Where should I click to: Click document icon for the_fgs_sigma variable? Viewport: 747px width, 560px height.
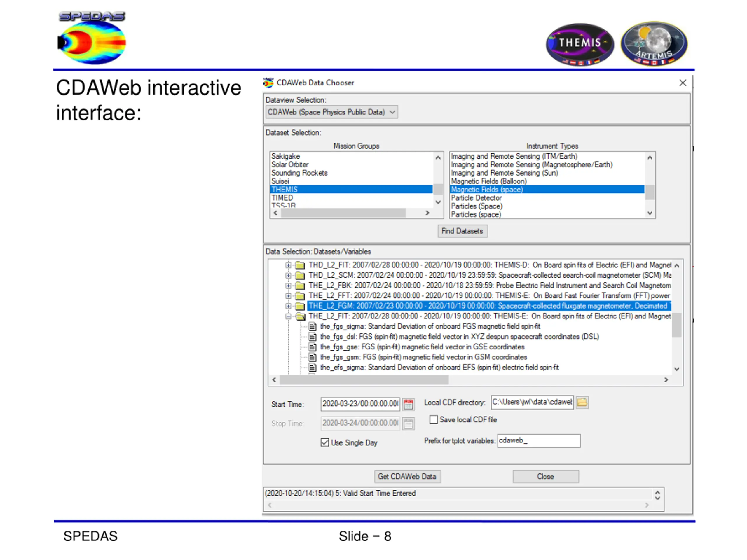(x=313, y=326)
